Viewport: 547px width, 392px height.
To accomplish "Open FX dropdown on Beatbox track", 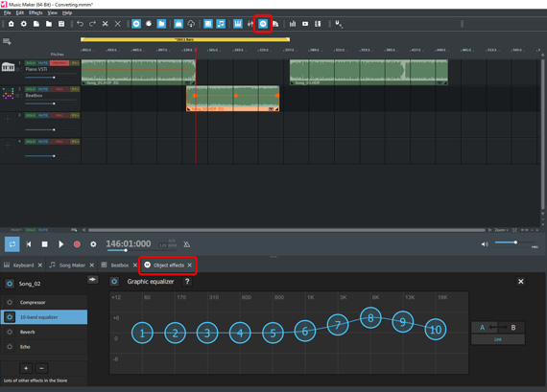I will (x=75, y=89).
